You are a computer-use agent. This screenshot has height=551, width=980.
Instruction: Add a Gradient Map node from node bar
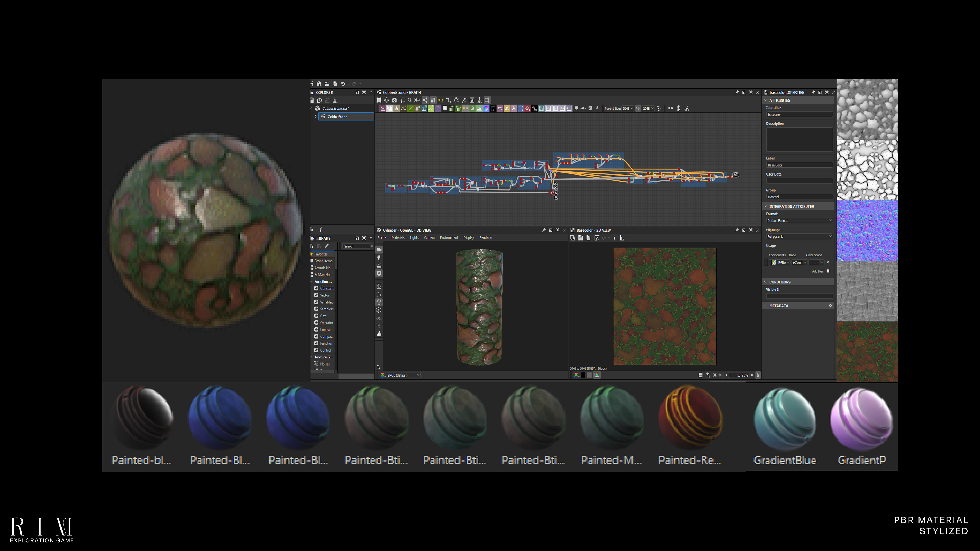(459, 108)
